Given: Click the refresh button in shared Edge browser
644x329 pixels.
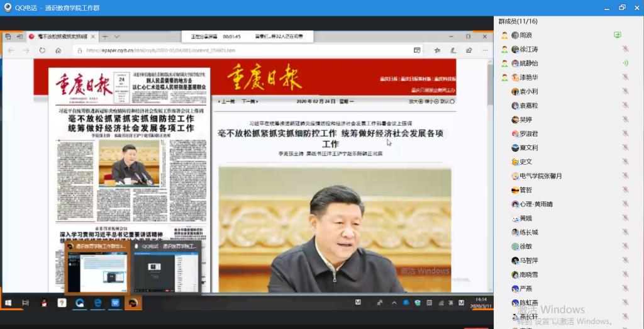Looking at the screenshot, I should 42,50.
